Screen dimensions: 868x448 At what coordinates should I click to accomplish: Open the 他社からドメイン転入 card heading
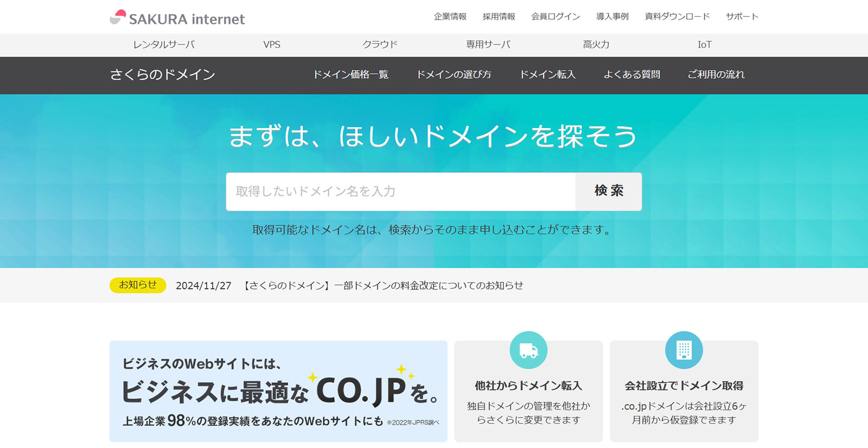[528, 386]
